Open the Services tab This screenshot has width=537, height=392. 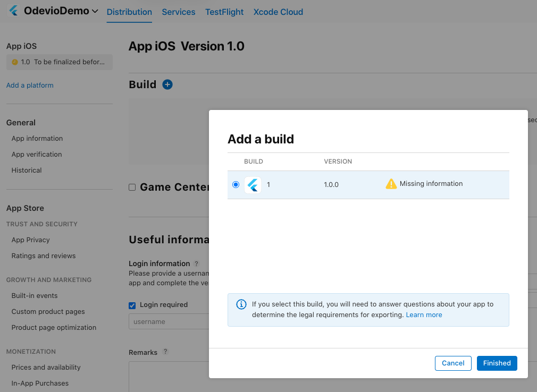[179, 12]
